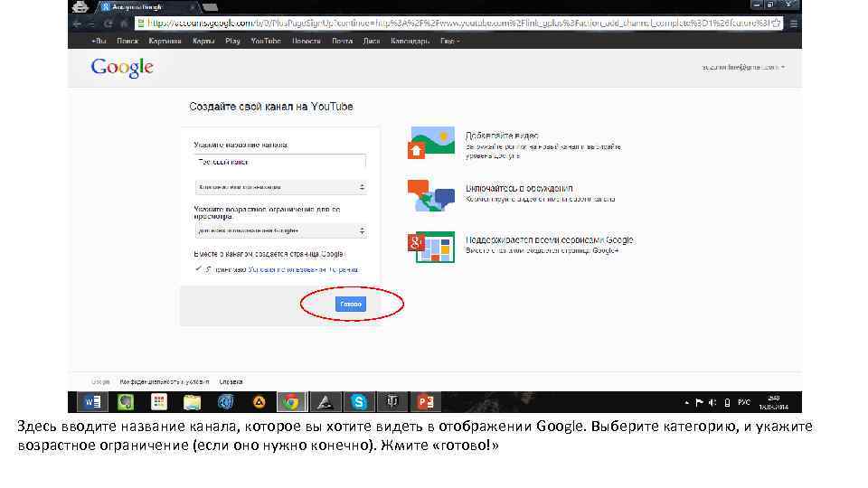This screenshot has width=868, height=488.
Task: Open the 'Конфиденциальность и условия' footer link
Action: click(165, 381)
